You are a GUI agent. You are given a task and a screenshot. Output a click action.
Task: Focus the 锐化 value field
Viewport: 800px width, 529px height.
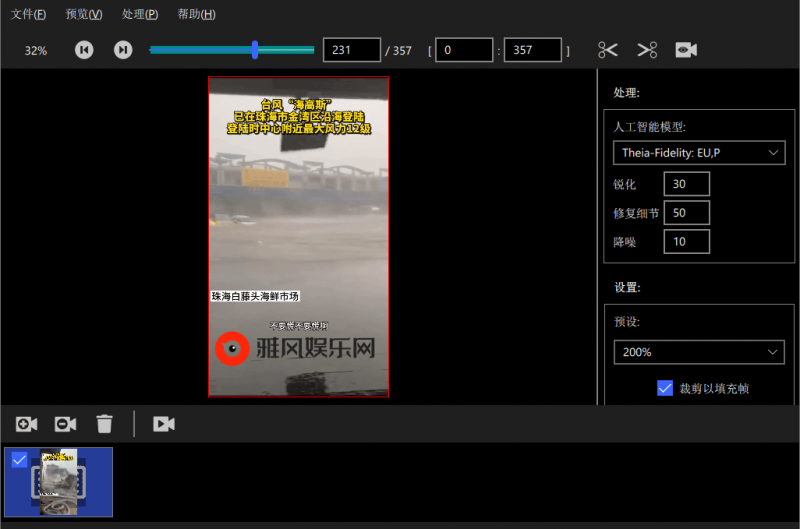[x=686, y=184]
